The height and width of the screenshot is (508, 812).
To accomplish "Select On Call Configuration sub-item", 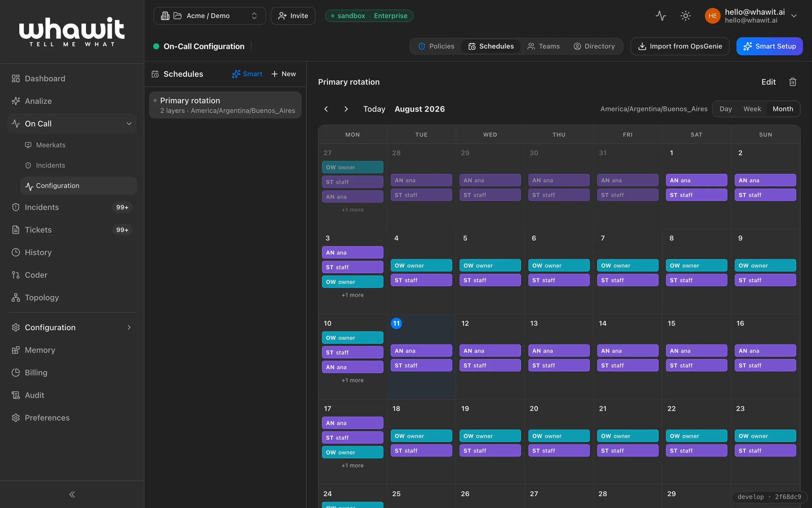I will pyautogui.click(x=78, y=186).
